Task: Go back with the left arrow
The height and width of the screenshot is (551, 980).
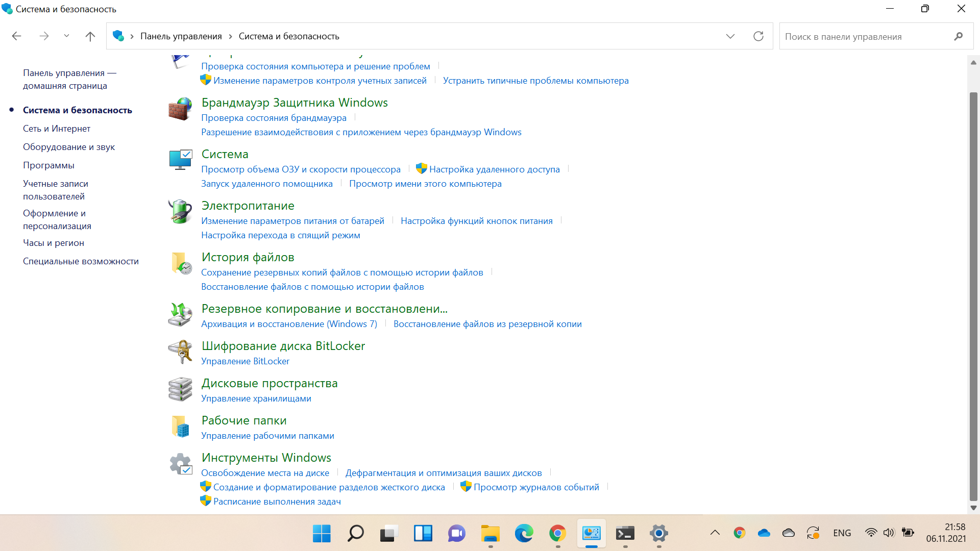Action: tap(16, 36)
